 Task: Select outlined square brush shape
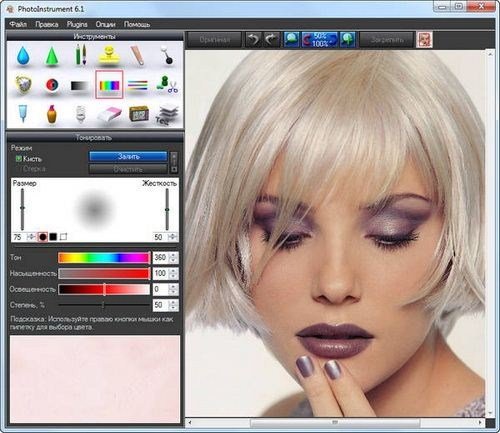click(63, 237)
